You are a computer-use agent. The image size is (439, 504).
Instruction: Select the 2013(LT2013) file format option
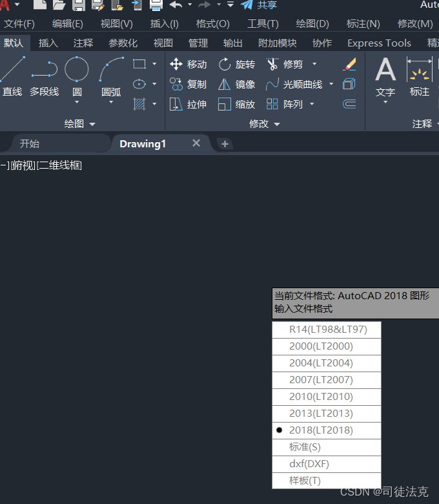[327, 414]
